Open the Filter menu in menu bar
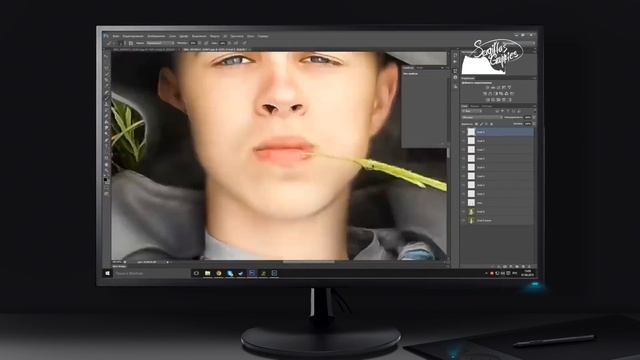 click(214, 36)
